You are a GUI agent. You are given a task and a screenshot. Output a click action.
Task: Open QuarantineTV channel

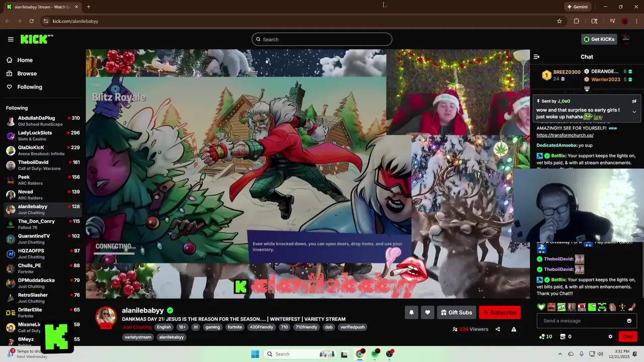point(43,239)
